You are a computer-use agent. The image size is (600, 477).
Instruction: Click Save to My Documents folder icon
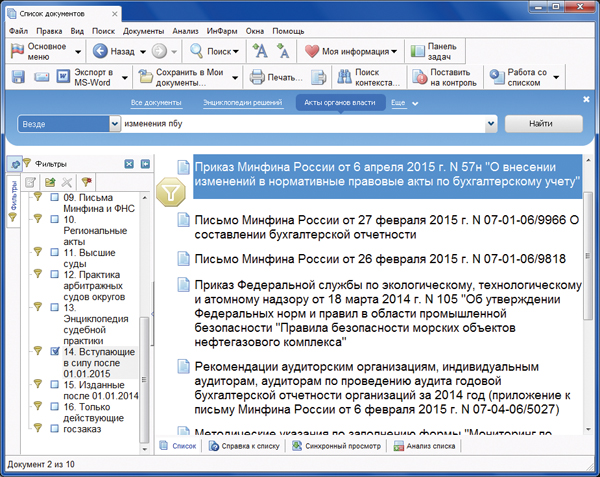coord(148,77)
